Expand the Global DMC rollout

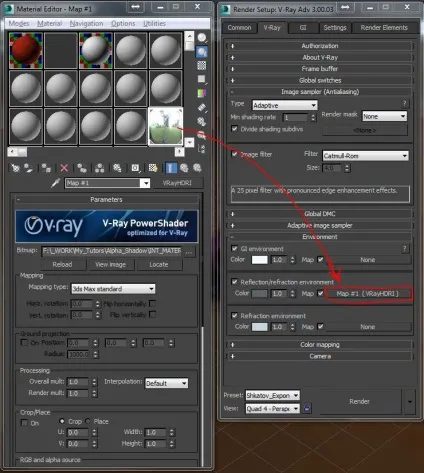[x=320, y=214]
